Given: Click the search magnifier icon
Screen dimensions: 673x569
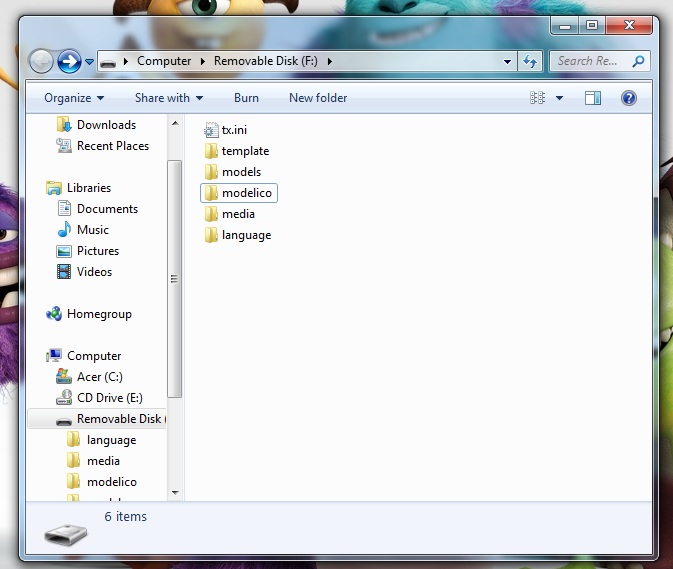Looking at the screenshot, I should pos(638,61).
